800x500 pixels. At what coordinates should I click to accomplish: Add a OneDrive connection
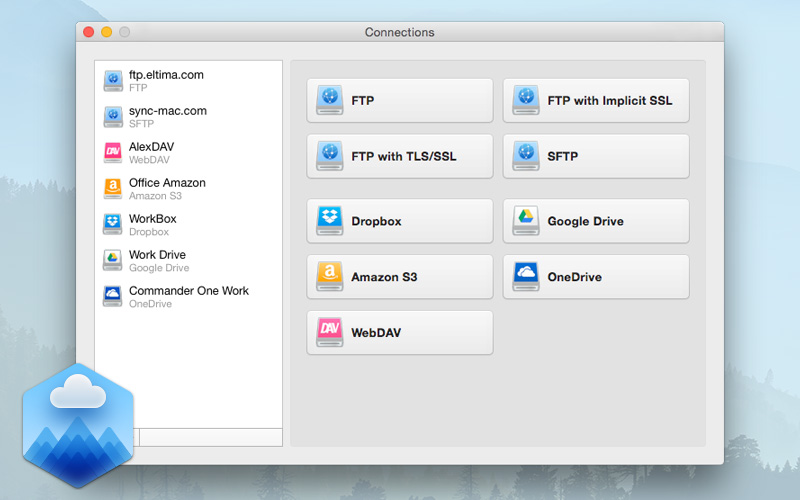pyautogui.click(x=596, y=277)
